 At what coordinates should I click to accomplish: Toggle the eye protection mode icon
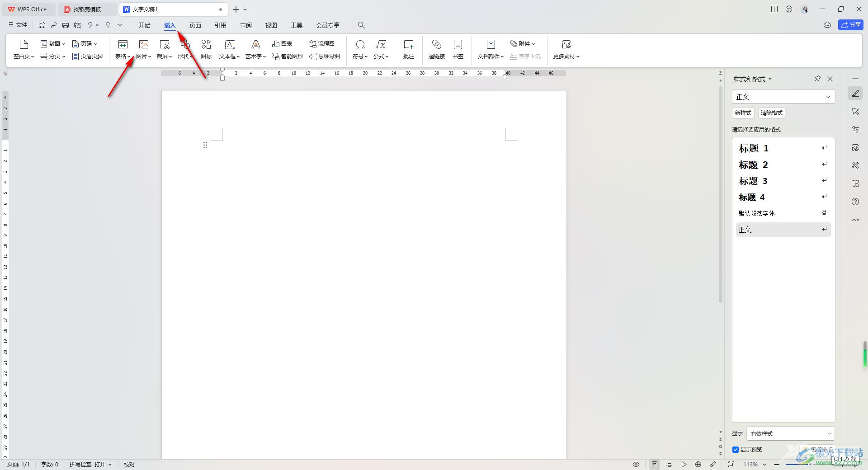636,464
